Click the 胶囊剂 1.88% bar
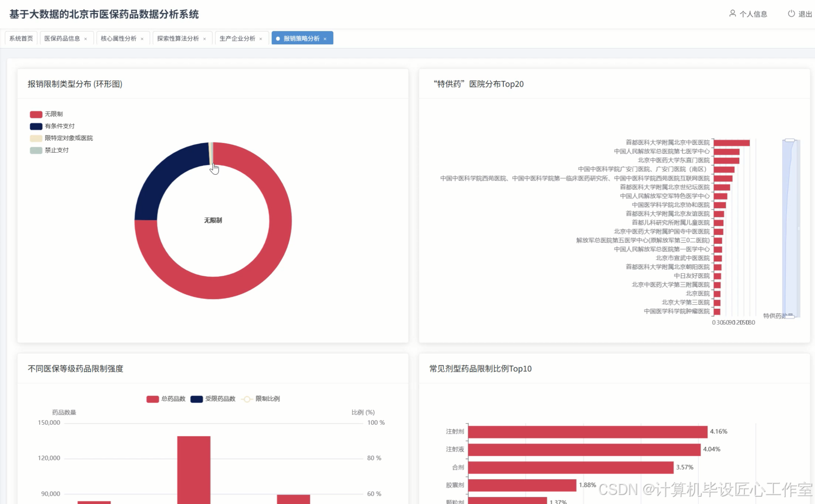 pos(522,485)
